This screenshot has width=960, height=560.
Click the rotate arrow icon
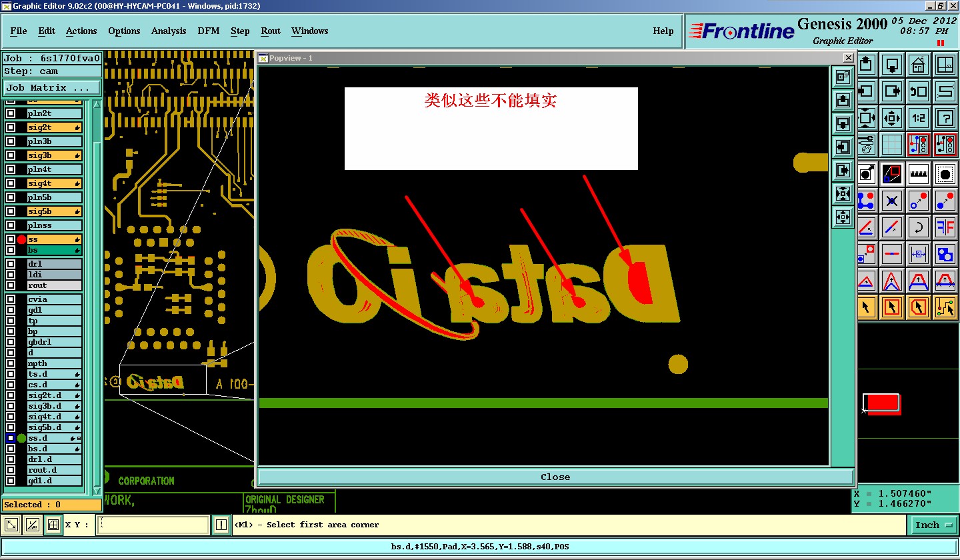(918, 227)
